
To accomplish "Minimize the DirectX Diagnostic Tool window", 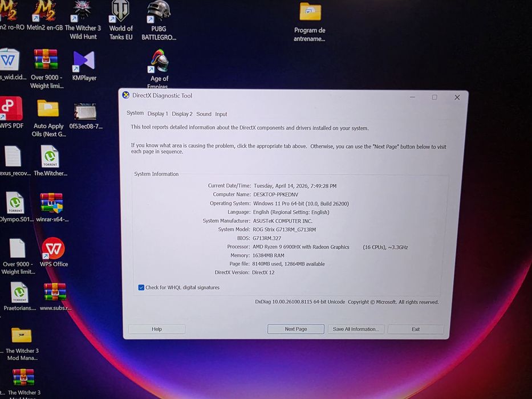I will (x=412, y=97).
